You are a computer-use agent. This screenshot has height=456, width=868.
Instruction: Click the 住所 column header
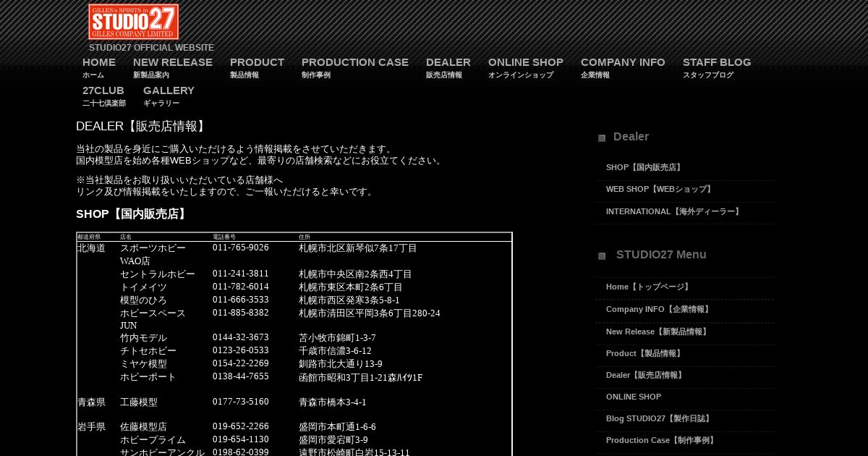[305, 237]
